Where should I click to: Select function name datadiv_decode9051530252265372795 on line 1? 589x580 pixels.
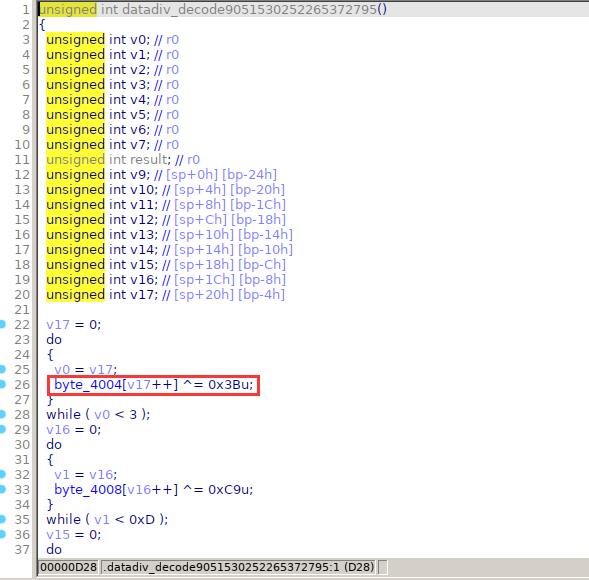[x=249, y=9]
